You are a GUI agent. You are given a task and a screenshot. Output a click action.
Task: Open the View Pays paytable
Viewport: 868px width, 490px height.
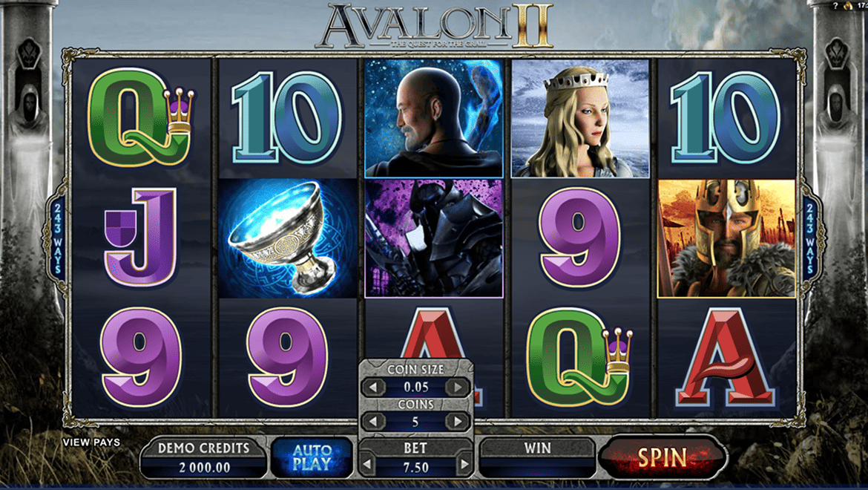click(91, 442)
